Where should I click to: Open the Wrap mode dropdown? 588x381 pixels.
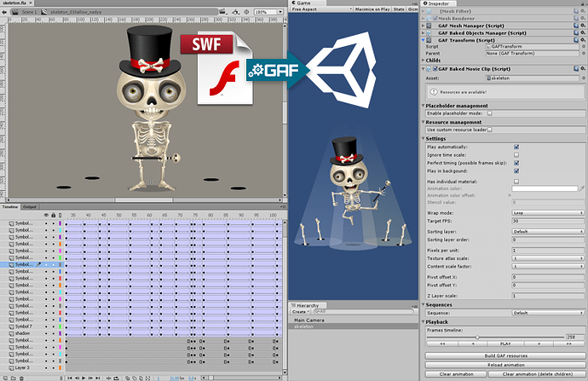point(548,212)
